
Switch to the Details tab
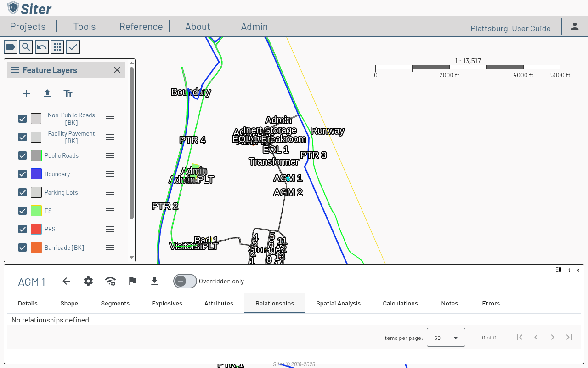pyautogui.click(x=28, y=303)
